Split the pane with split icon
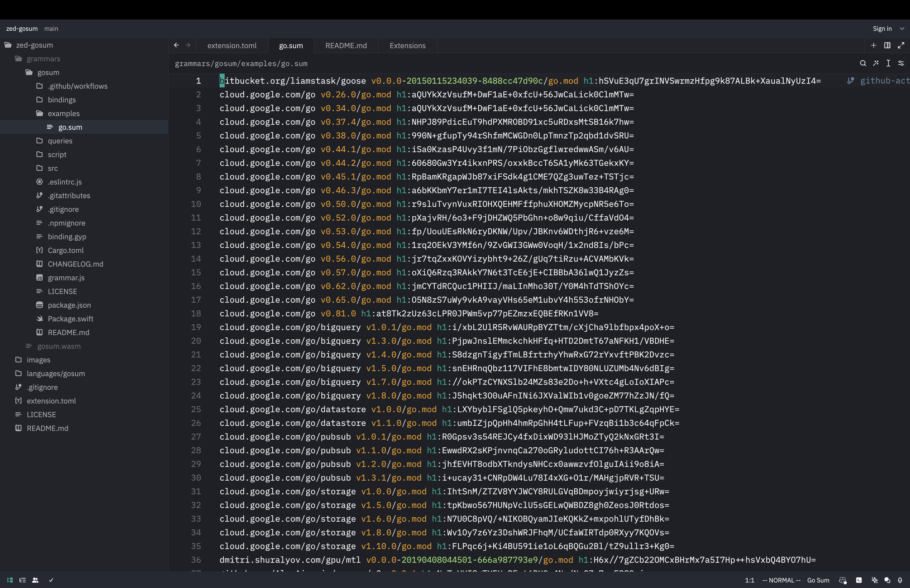910x588 pixels. [x=887, y=46]
